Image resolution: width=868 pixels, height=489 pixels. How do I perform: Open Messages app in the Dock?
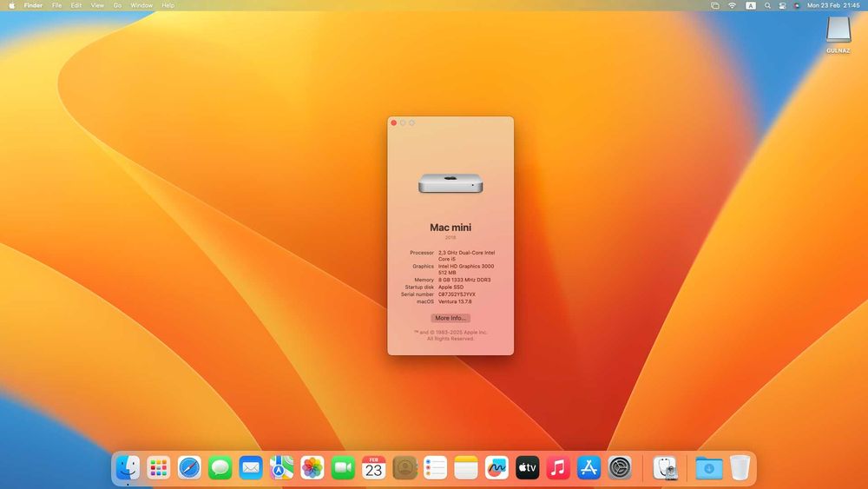pos(220,468)
